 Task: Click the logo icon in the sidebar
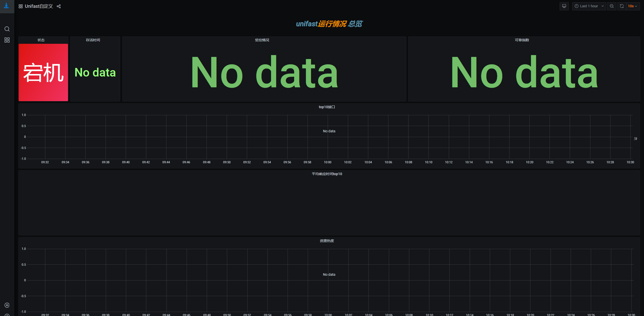[x=7, y=6]
